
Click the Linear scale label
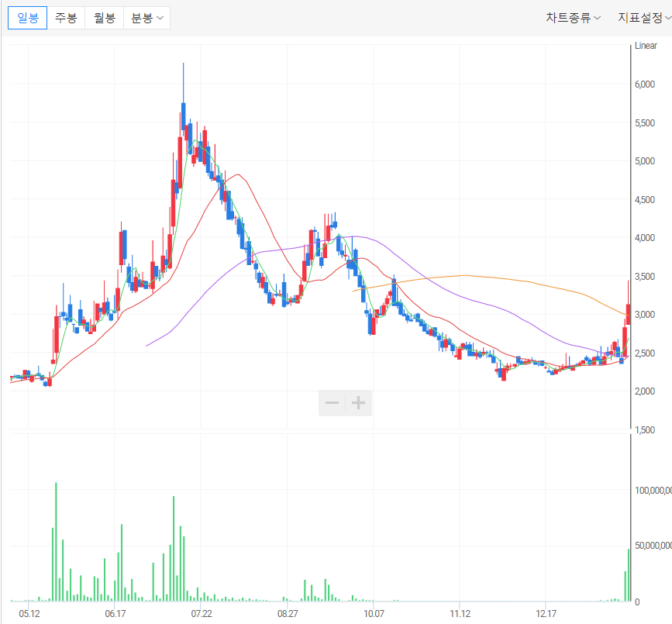646,46
